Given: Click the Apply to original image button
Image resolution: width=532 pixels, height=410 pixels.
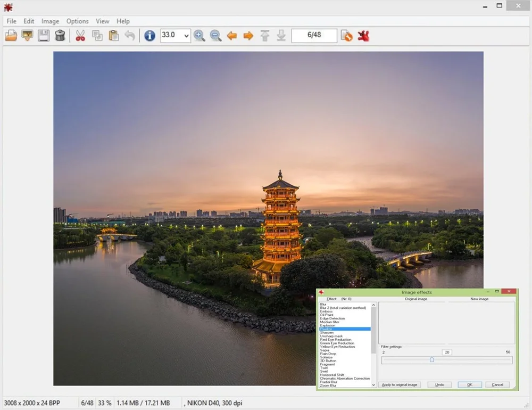Looking at the screenshot, I should pyautogui.click(x=400, y=384).
